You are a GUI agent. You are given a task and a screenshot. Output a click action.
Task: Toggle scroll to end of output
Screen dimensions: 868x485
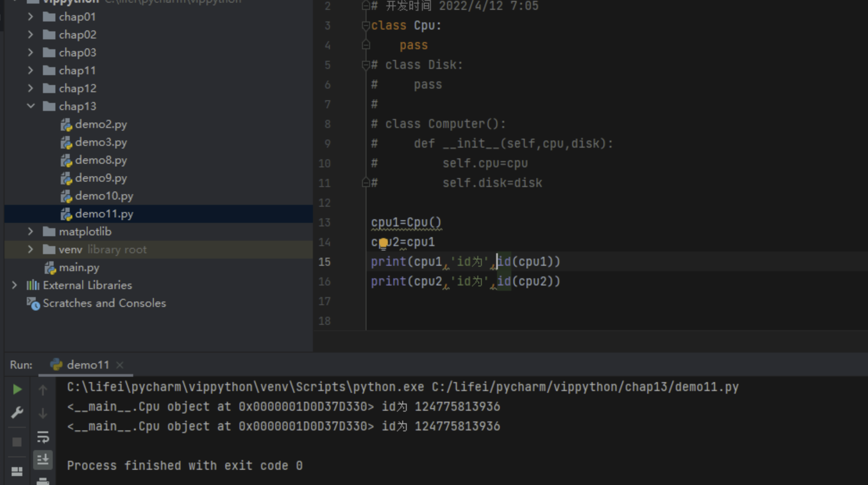click(x=43, y=459)
